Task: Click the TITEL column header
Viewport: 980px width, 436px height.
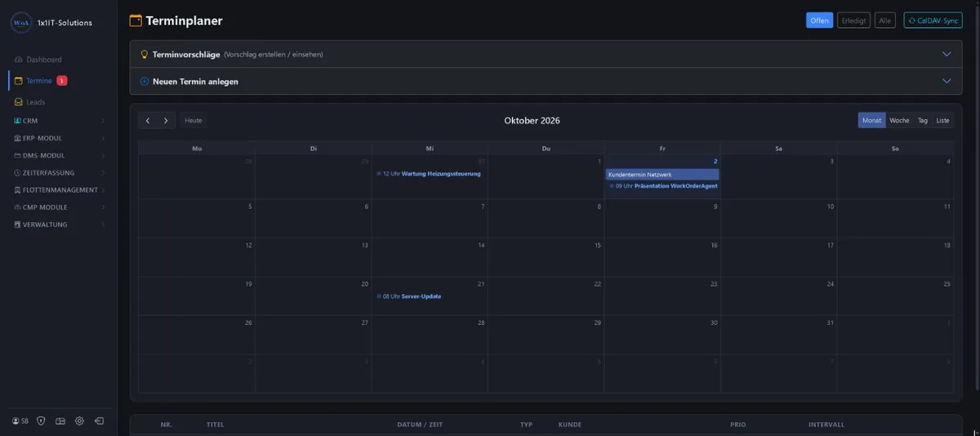Action: [216, 425]
